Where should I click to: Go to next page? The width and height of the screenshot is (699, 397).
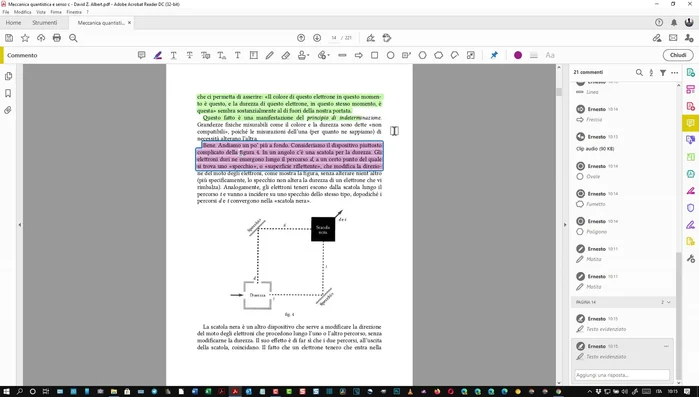[317, 38]
